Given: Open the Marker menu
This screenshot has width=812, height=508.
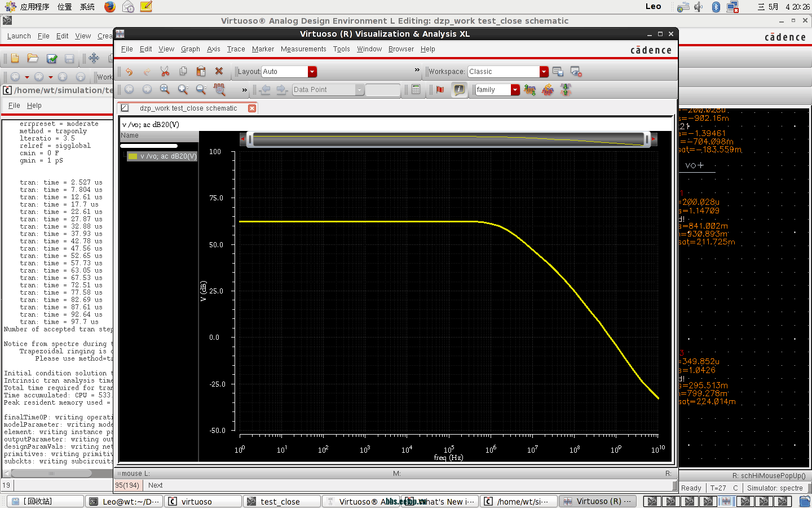Looking at the screenshot, I should [263, 49].
